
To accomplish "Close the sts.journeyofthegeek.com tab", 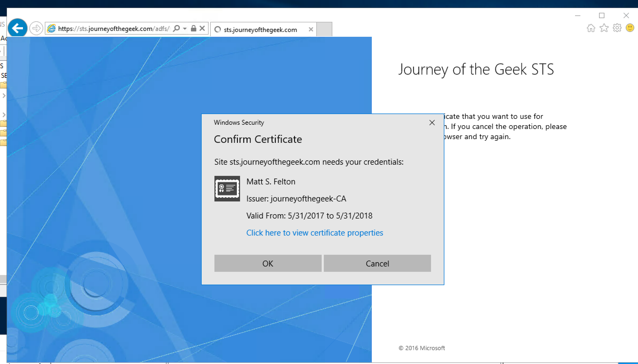I will [x=311, y=29].
